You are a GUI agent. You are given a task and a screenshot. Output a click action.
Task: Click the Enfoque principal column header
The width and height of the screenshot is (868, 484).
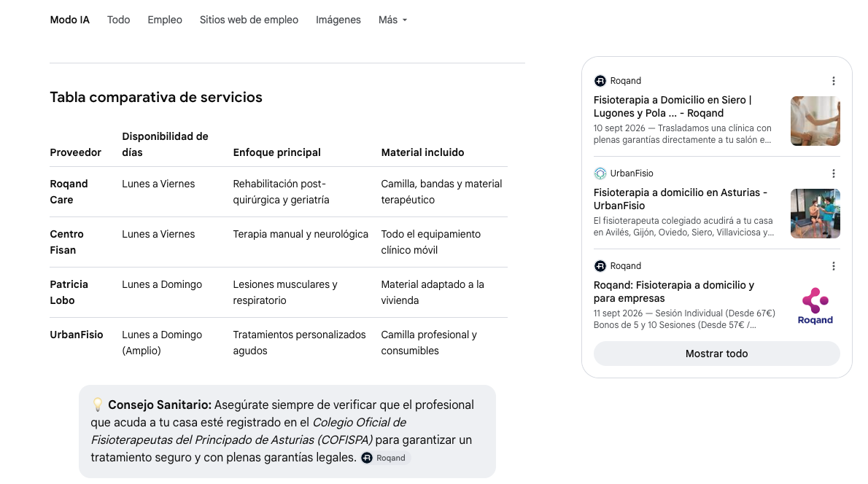pyautogui.click(x=276, y=152)
